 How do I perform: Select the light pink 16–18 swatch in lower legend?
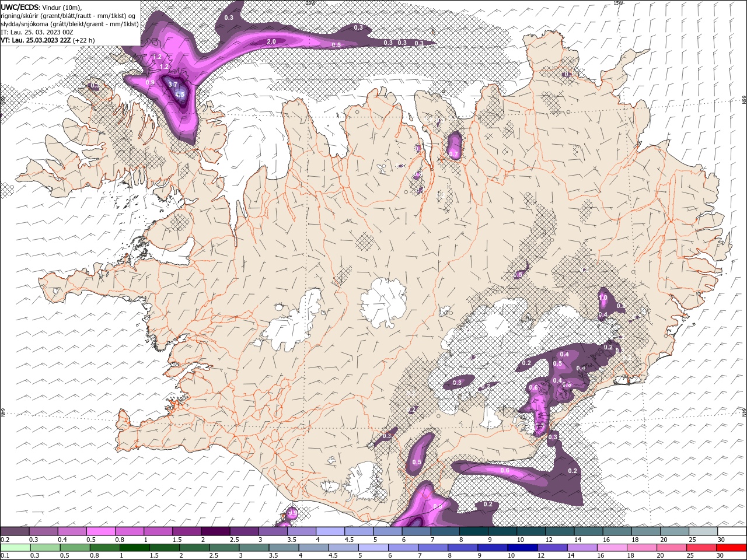click(611, 548)
